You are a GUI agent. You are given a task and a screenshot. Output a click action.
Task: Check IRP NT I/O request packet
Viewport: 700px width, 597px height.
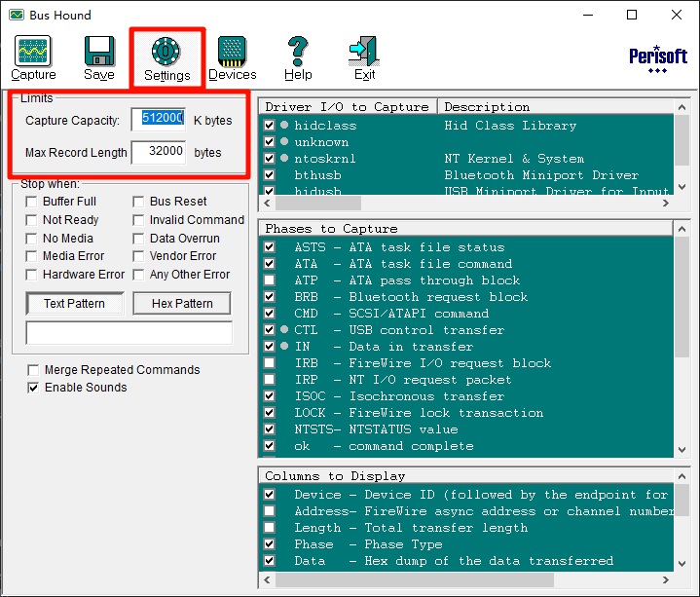(270, 379)
